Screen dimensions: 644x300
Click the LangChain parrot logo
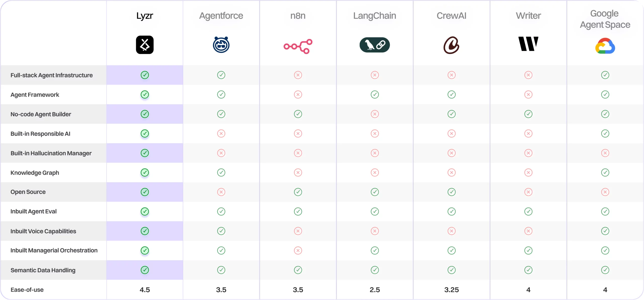(375, 45)
